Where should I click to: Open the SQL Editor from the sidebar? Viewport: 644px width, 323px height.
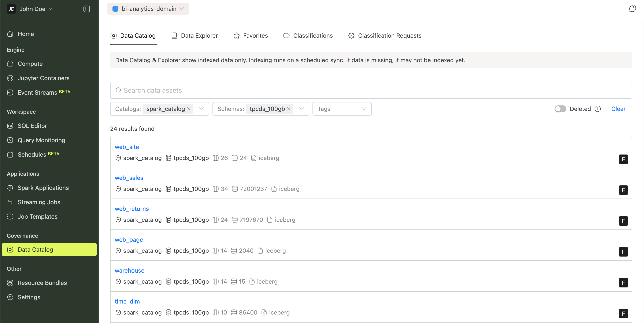(x=32, y=126)
